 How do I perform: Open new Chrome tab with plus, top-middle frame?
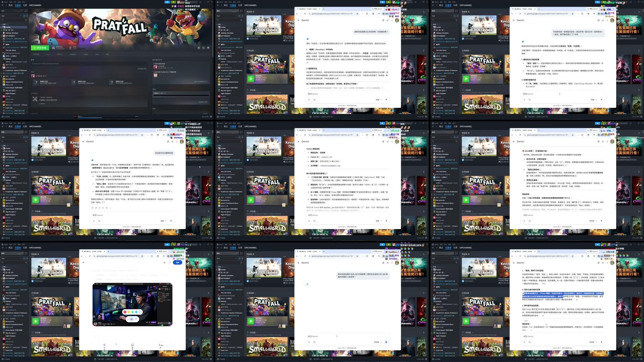324,9
